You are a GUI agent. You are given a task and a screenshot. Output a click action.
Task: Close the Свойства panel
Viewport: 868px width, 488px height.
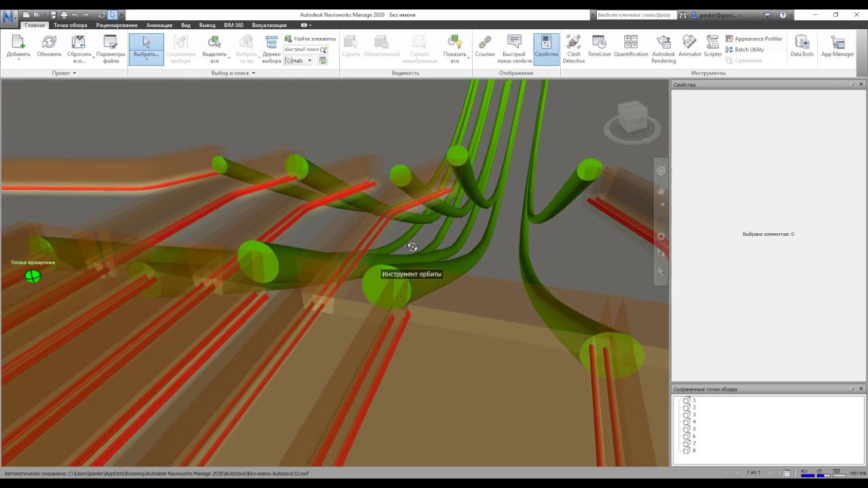pos(861,84)
